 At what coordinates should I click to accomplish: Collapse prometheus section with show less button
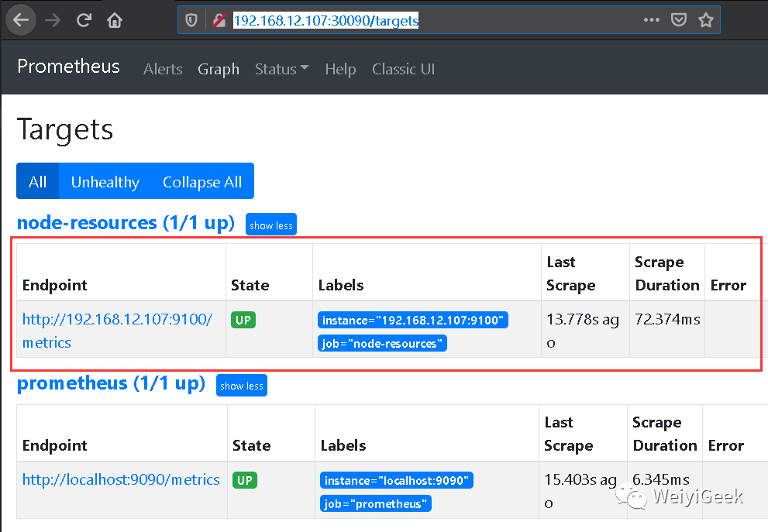[242, 386]
